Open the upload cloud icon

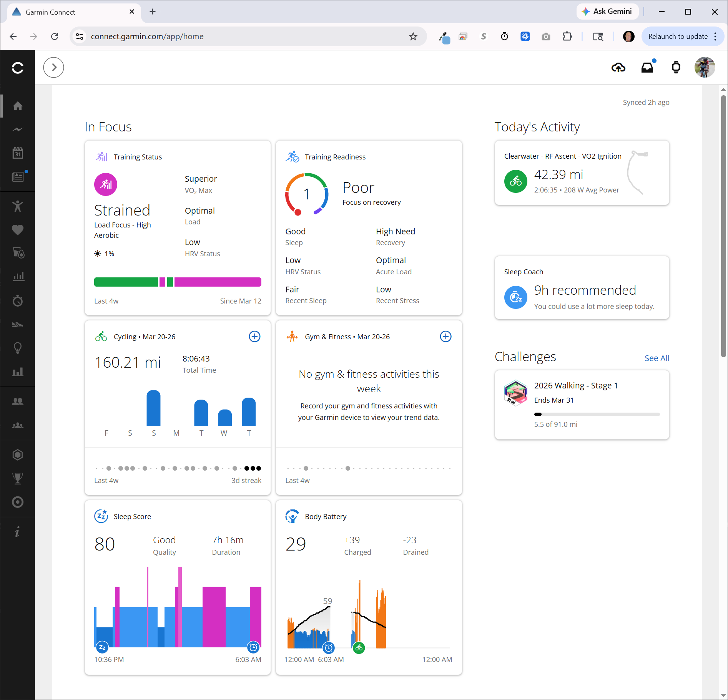point(618,68)
